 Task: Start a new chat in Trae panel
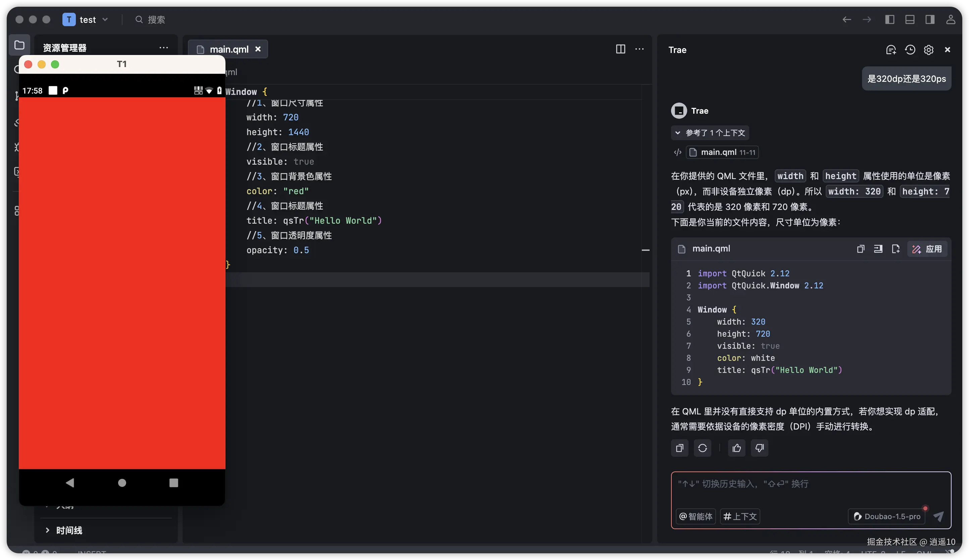click(x=891, y=50)
